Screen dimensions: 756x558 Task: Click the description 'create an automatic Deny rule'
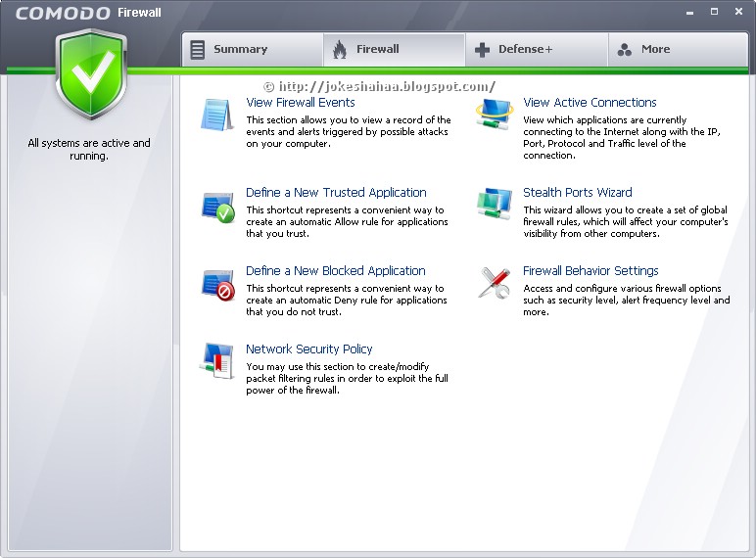click(x=347, y=300)
